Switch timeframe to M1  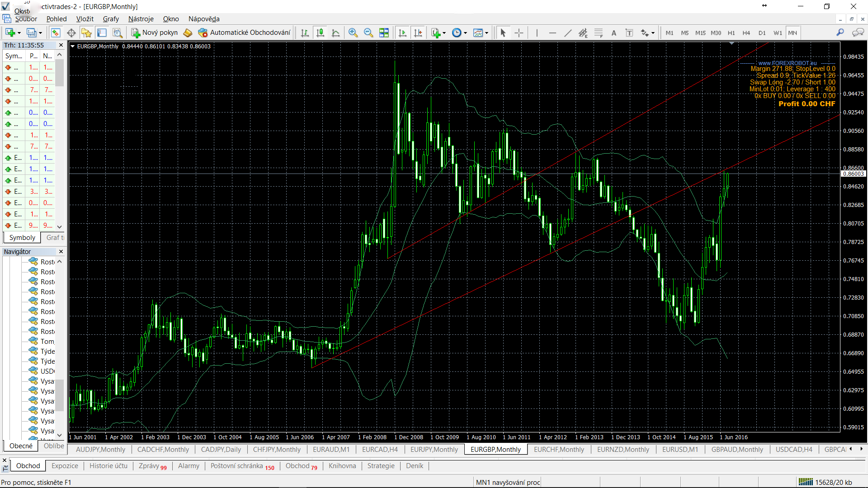pos(670,33)
